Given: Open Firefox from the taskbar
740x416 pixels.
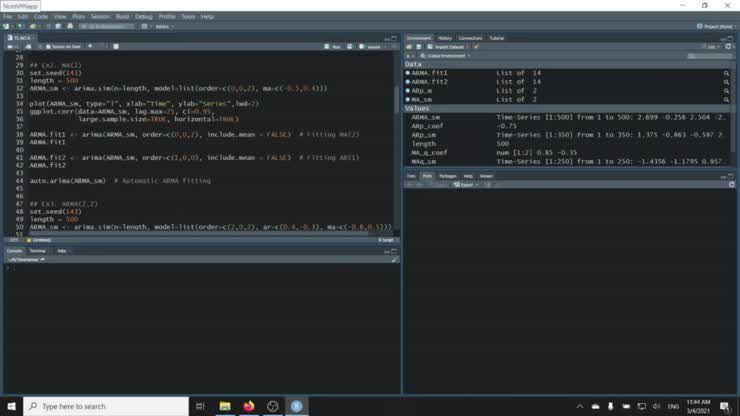Looking at the screenshot, I should [249, 406].
